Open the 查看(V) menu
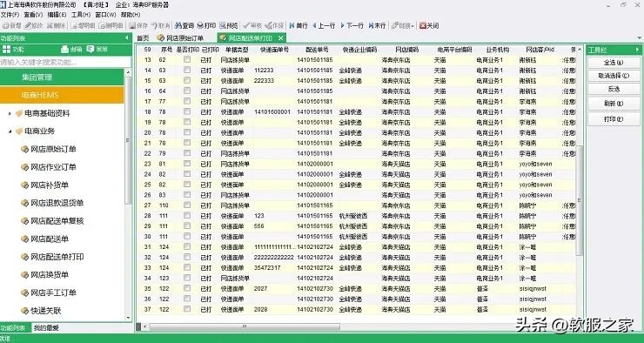The image size is (644, 343). [33, 15]
